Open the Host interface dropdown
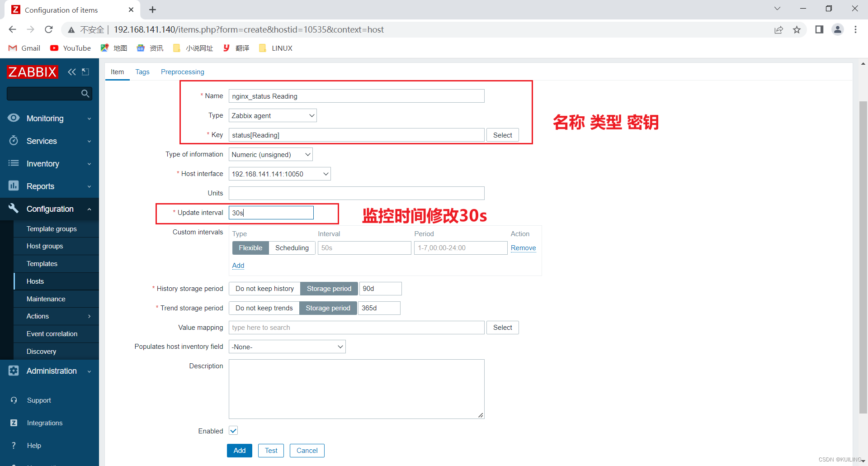Viewport: 868px width, 466px height. (x=280, y=174)
